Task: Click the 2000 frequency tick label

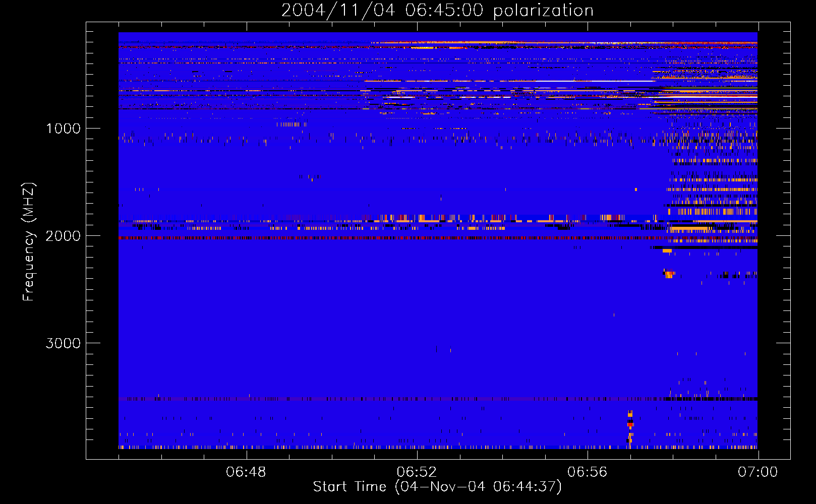Action: click(63, 236)
